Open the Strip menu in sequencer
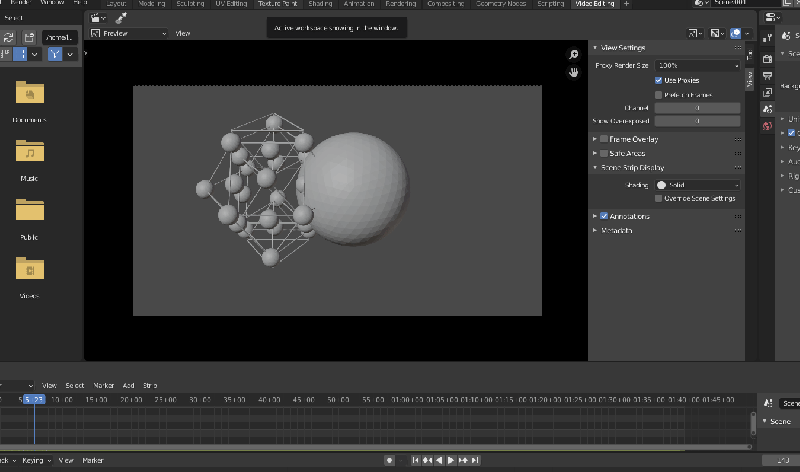The image size is (800, 472). tap(150, 385)
